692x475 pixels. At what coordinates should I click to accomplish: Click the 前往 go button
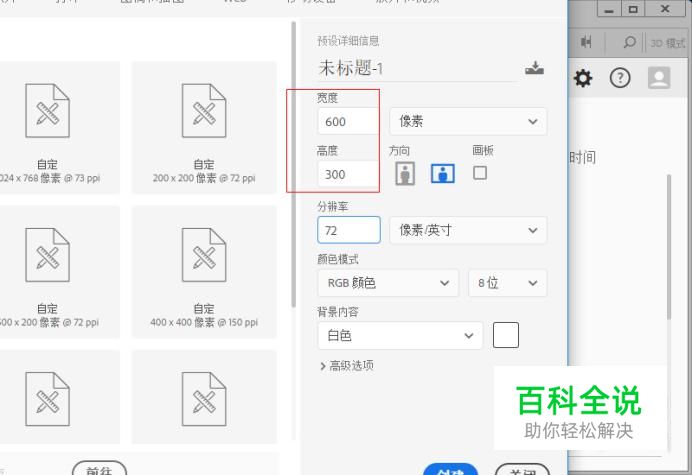[99, 469]
